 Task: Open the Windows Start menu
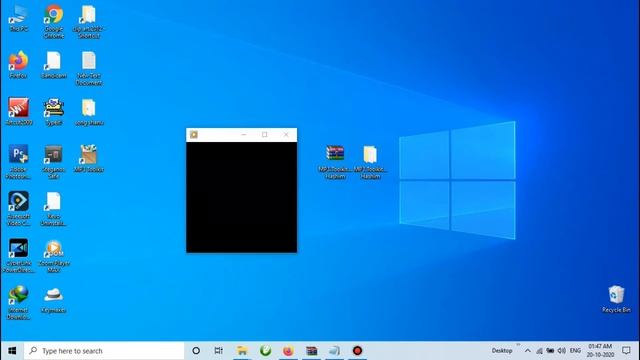click(x=12, y=351)
